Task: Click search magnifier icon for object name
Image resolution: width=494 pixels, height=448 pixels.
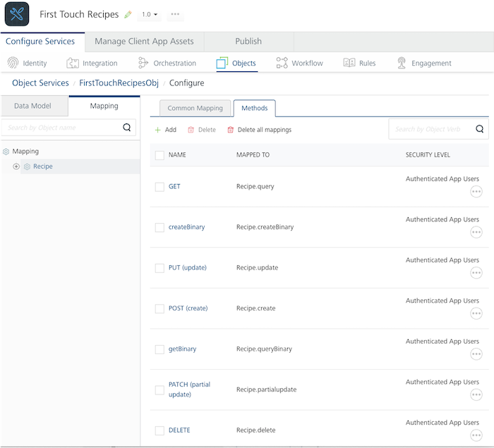Action: click(x=127, y=127)
